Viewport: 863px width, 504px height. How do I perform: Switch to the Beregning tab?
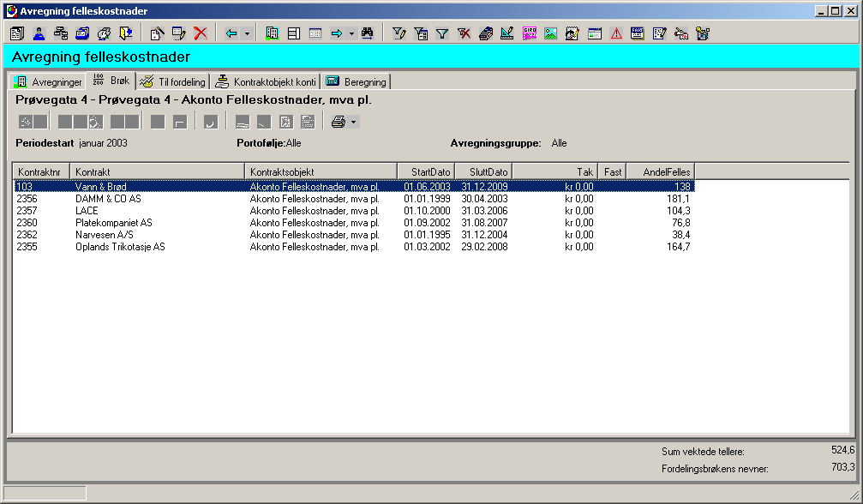pos(357,82)
